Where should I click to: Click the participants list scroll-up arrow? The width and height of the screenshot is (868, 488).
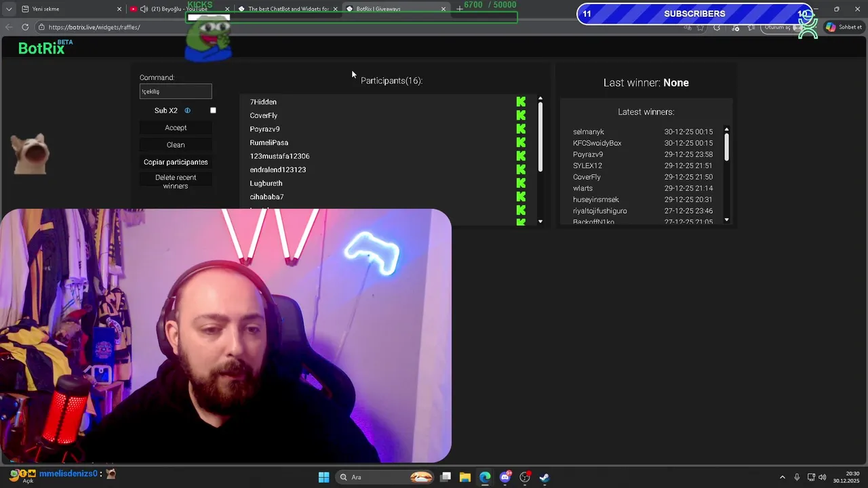pyautogui.click(x=540, y=99)
